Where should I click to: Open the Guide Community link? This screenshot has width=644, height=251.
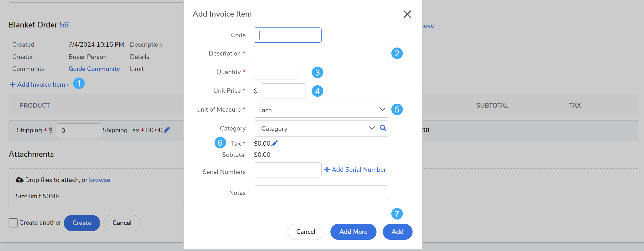click(94, 69)
